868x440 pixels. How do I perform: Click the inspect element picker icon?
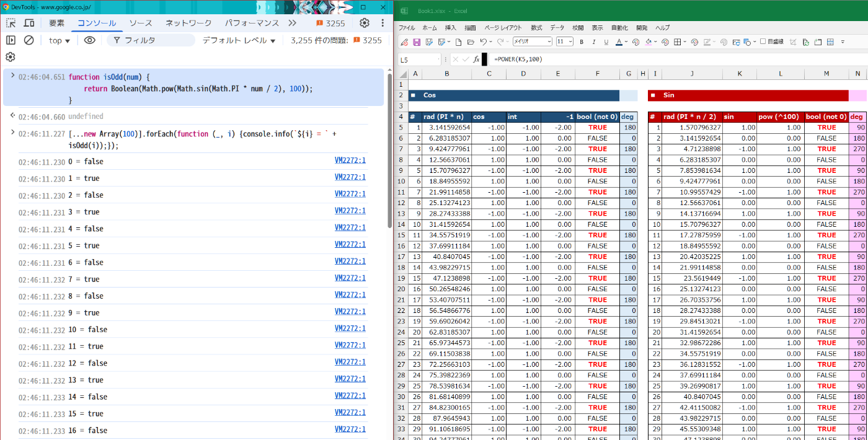(x=11, y=23)
